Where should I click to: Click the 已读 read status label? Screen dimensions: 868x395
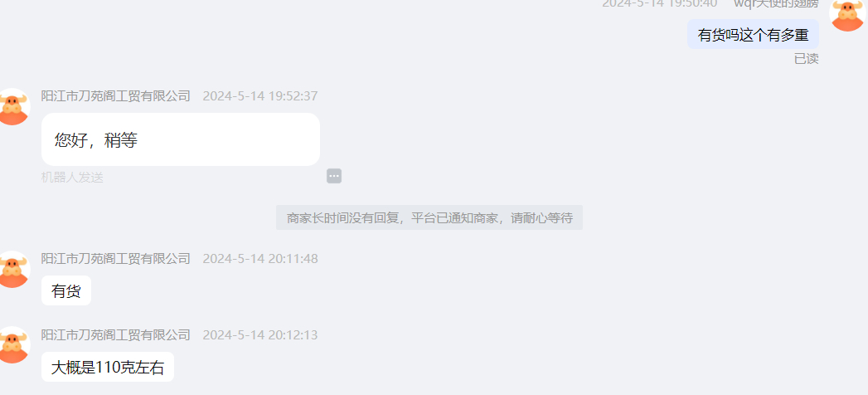point(807,59)
